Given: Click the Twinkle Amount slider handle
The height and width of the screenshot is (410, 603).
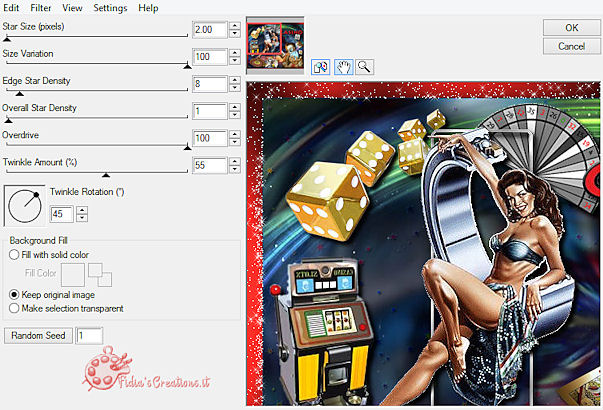Looking at the screenshot, I should (106, 175).
